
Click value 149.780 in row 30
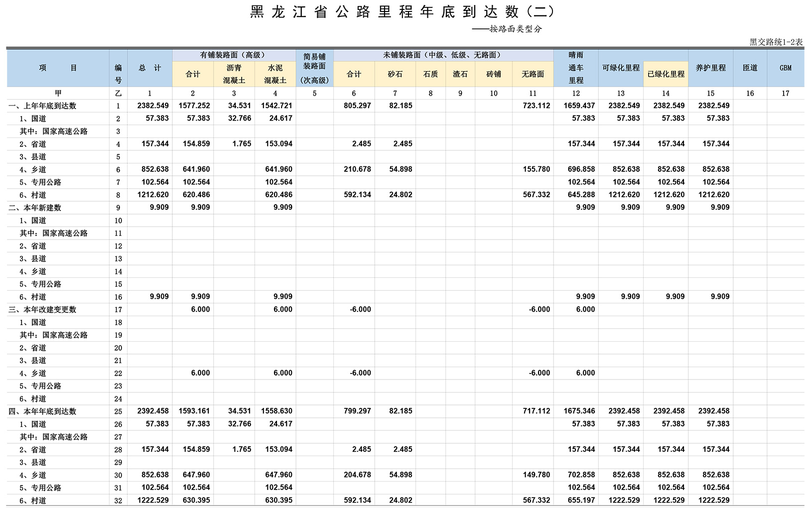click(537, 475)
